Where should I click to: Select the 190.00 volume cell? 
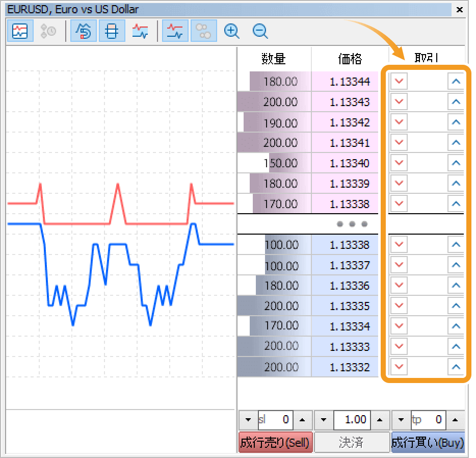[x=274, y=122]
